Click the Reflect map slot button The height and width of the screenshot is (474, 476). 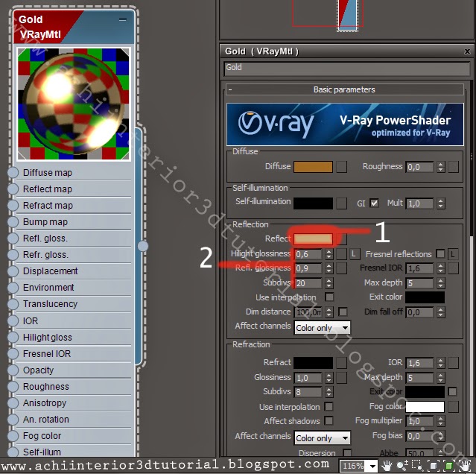(x=341, y=239)
